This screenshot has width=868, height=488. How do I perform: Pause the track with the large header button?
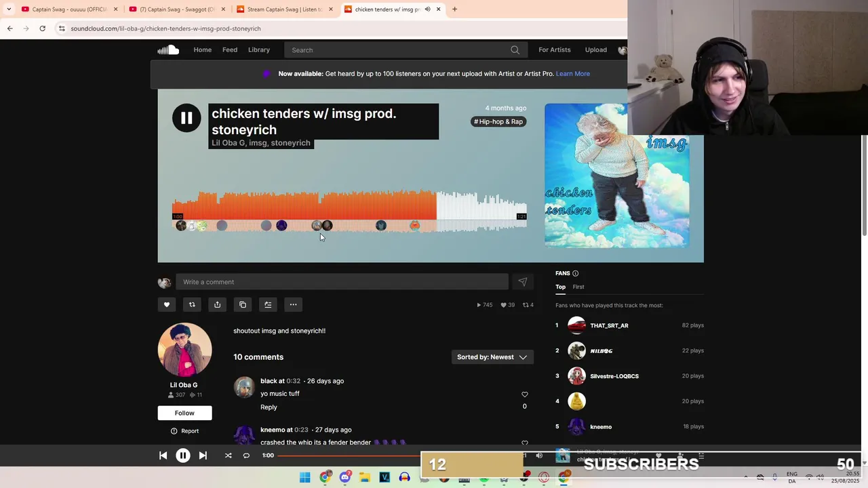pos(186,118)
